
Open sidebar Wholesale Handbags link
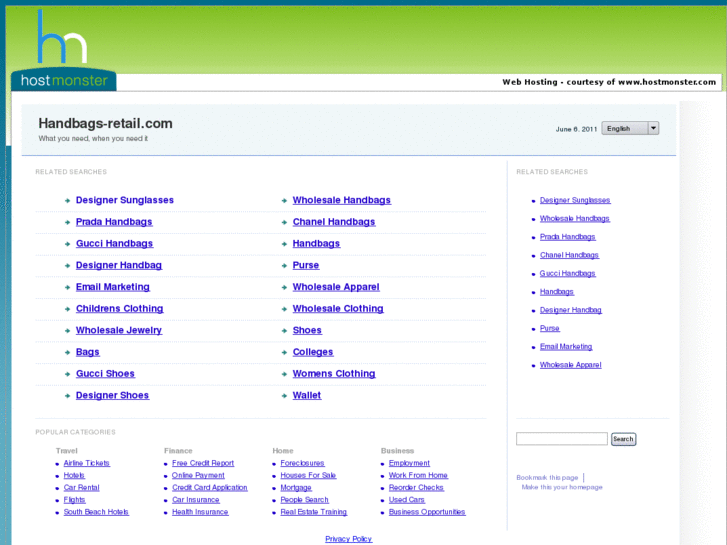tap(574, 218)
